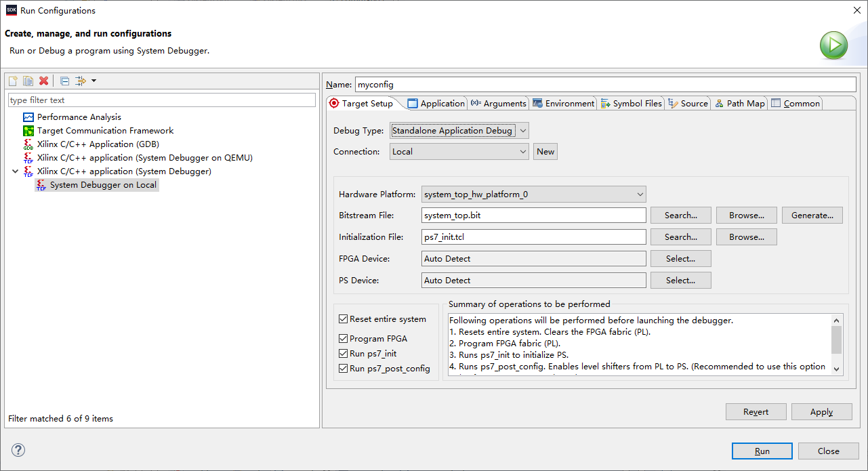The width and height of the screenshot is (868, 471).
Task: Click the Xilinx C/C++ Application (GDB) icon
Action: tap(28, 144)
